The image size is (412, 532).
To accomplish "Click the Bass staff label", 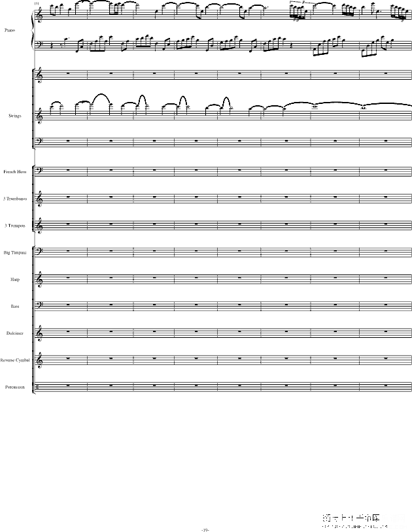I will pos(15,306).
